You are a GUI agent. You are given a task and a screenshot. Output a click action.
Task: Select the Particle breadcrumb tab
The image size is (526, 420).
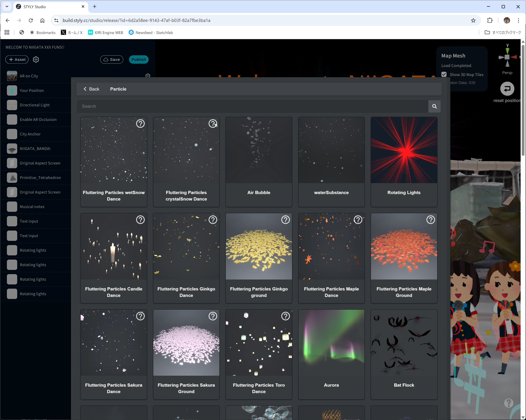[118, 89]
